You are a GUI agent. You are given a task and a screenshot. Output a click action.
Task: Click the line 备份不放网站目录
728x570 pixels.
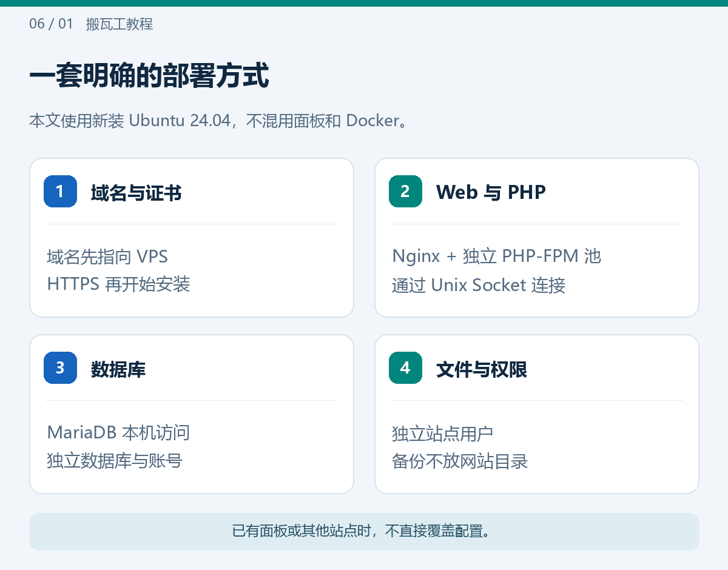(x=460, y=461)
